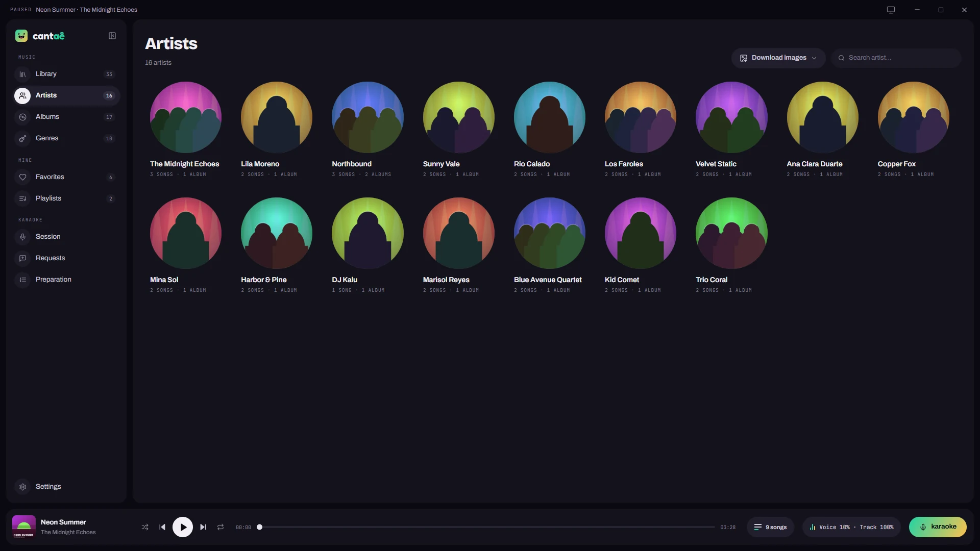Click Ana Clara Duarte artist name
This screenshot has width=980, height=551.
pos(814,164)
